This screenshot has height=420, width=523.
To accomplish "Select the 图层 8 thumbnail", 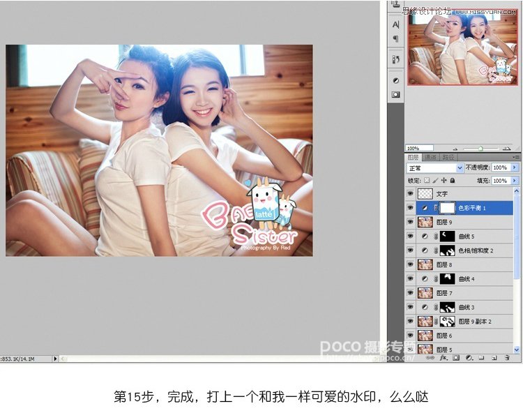I will point(425,264).
